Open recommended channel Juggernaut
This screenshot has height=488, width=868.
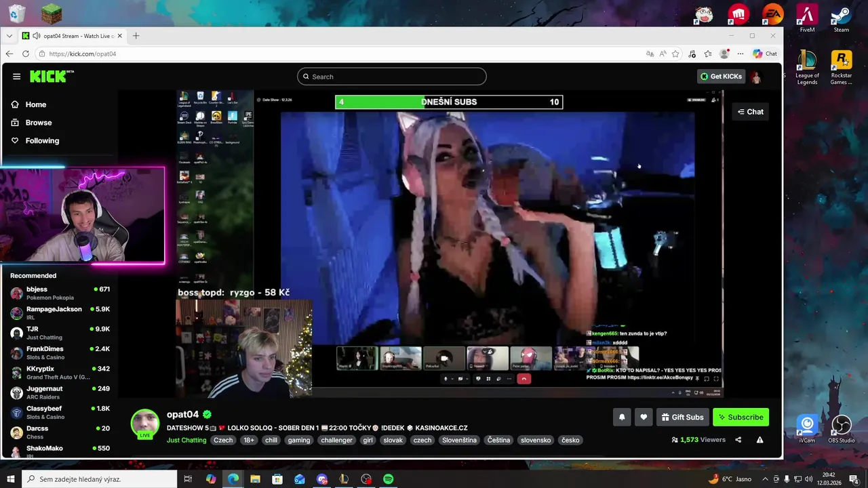tap(60, 392)
